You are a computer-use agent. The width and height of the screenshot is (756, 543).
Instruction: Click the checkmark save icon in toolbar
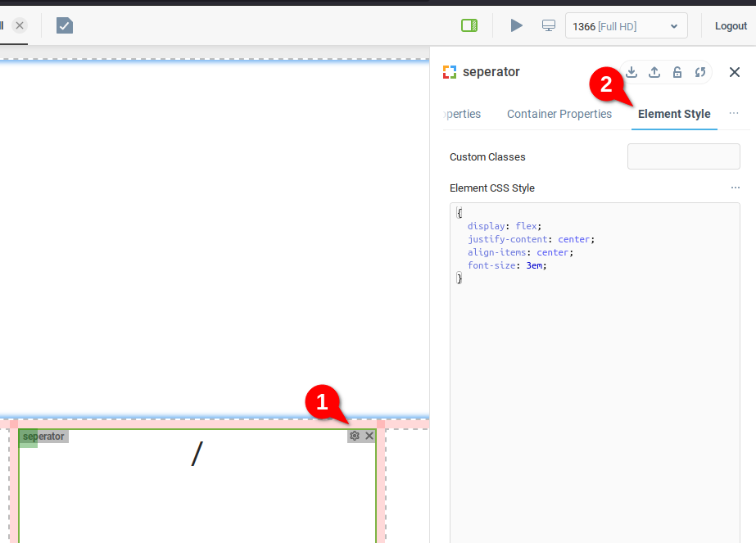tap(65, 25)
